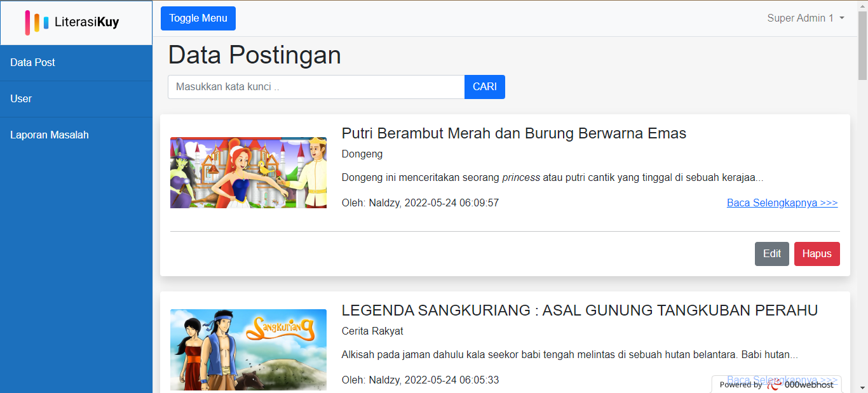Open Baca Selengkapnya for Putri Berambut Merah
The width and height of the screenshot is (868, 393).
coord(782,203)
